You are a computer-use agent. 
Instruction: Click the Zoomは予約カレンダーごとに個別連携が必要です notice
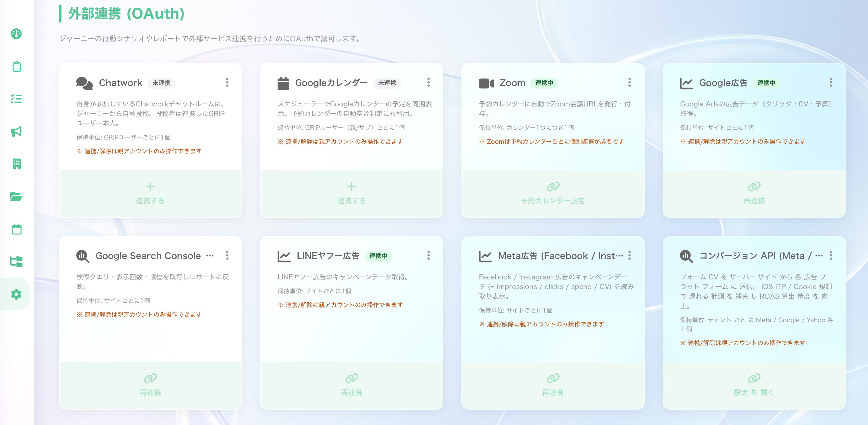click(x=551, y=142)
